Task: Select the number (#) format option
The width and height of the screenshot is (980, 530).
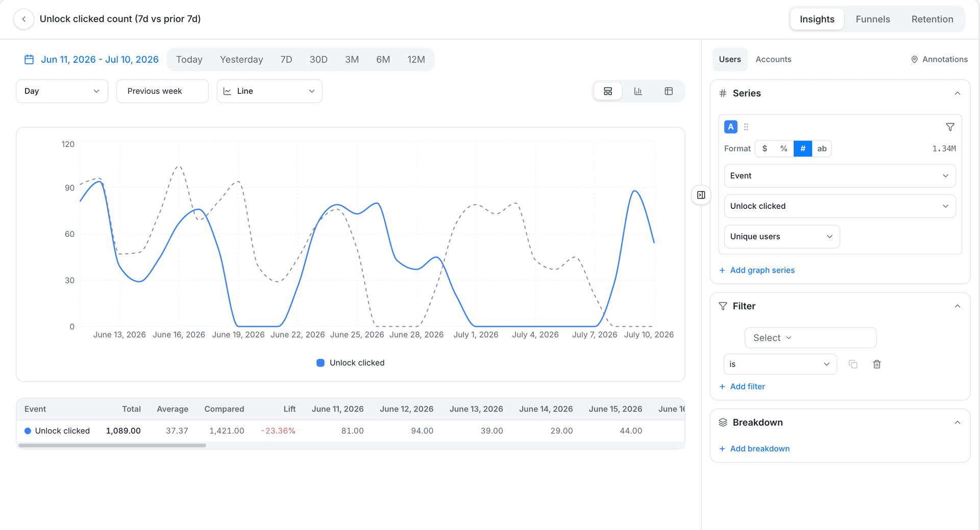Action: point(803,149)
